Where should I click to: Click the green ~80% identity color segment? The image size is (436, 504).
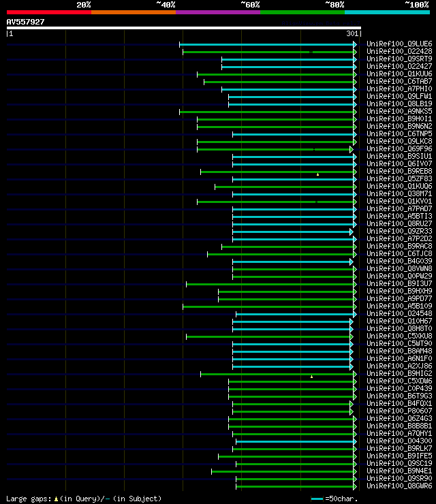(x=302, y=12)
